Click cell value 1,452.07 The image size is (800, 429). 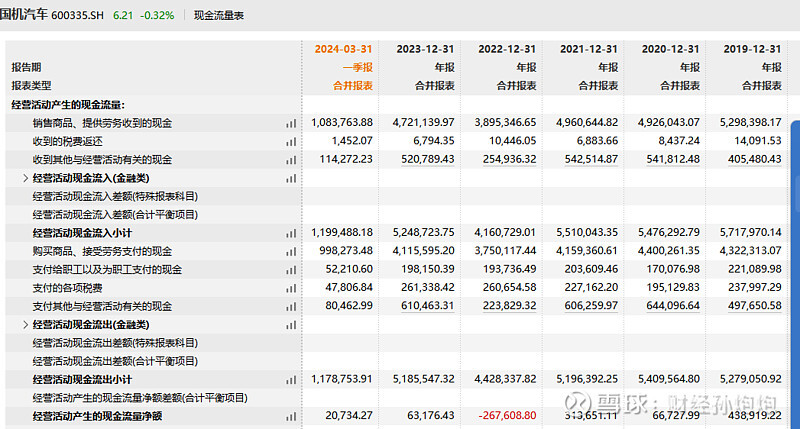point(352,141)
